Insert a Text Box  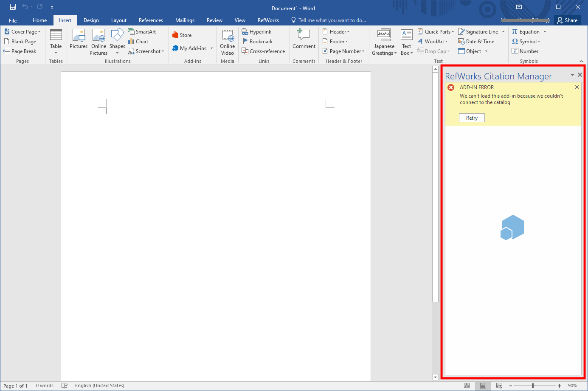(406, 42)
